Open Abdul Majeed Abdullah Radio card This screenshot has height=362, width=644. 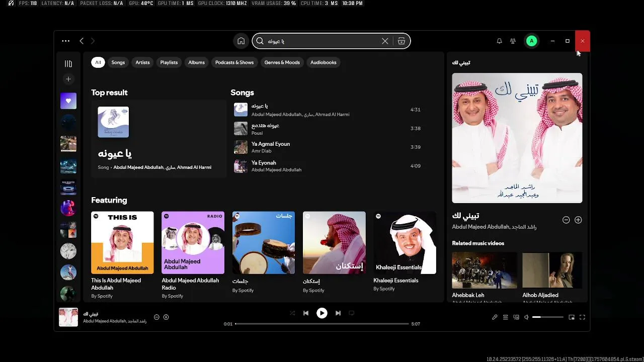pyautogui.click(x=193, y=256)
